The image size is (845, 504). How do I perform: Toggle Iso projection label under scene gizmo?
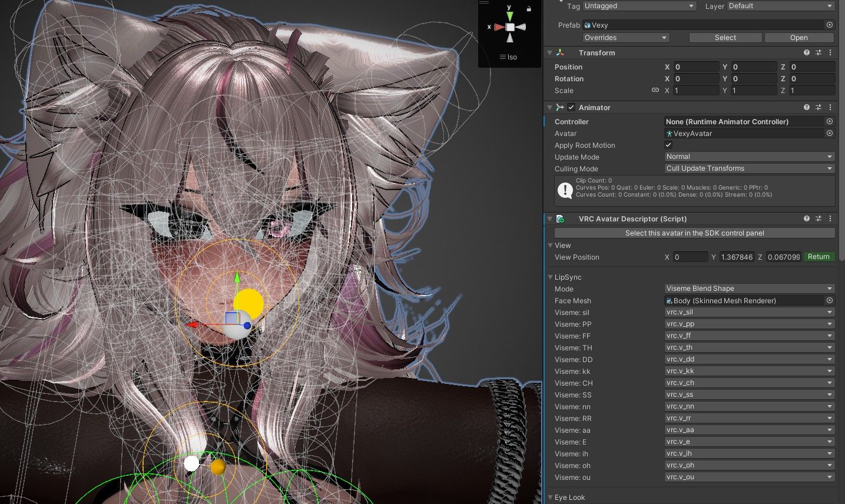pos(508,57)
